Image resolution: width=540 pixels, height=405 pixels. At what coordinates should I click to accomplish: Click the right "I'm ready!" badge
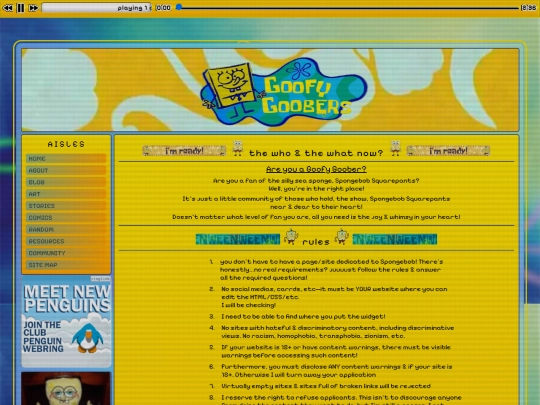pos(448,150)
